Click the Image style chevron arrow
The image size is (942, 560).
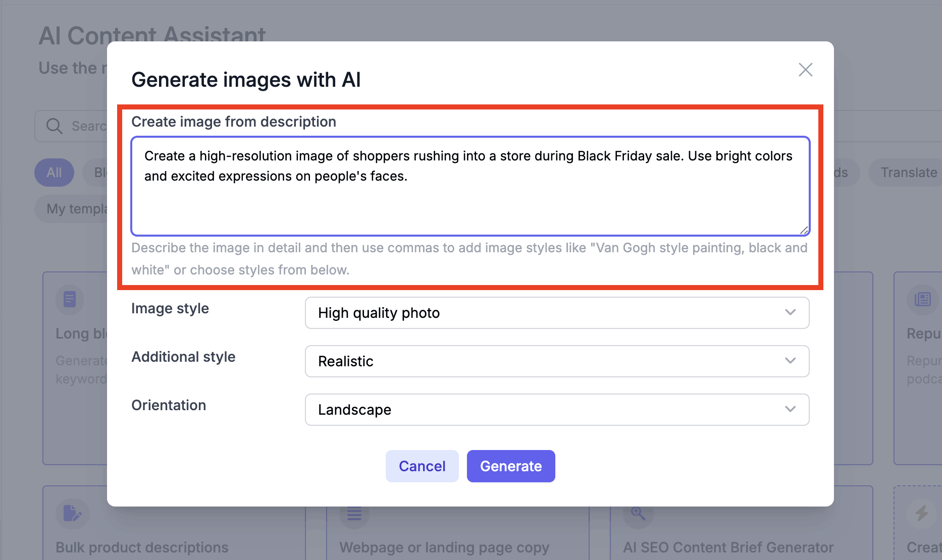[791, 312]
